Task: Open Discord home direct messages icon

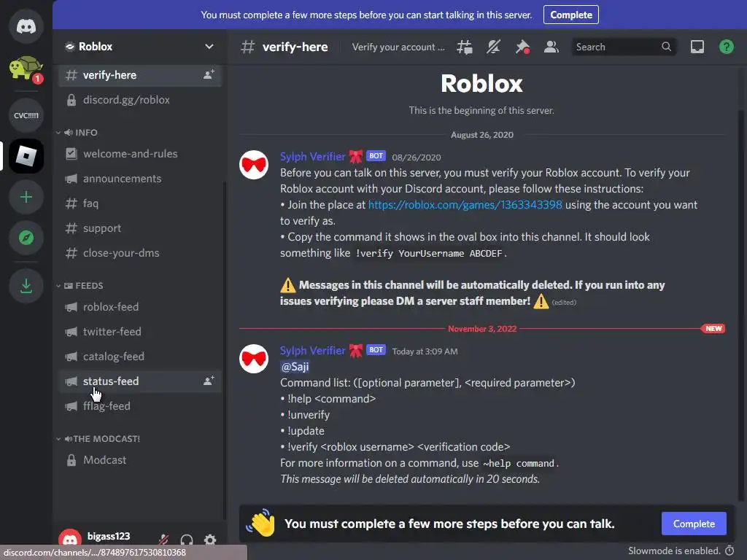Action: 26,26
